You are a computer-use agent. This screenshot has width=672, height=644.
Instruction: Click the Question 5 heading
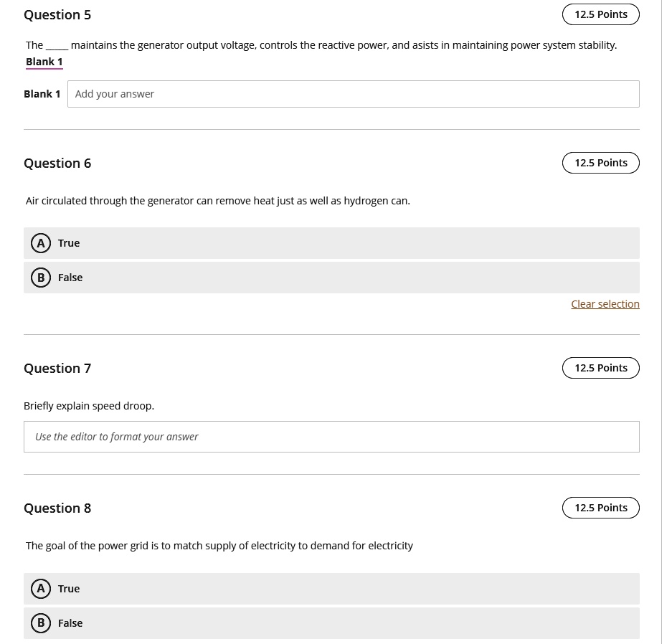[x=57, y=15]
